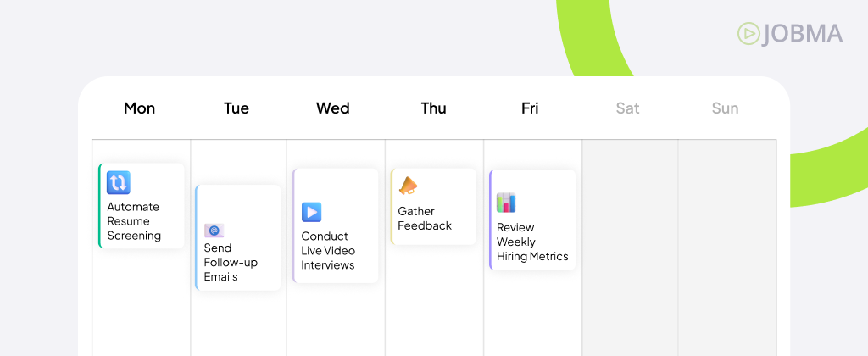The image size is (868, 356).
Task: Click the blue play icon on Wednesday's card
Action: click(x=312, y=212)
